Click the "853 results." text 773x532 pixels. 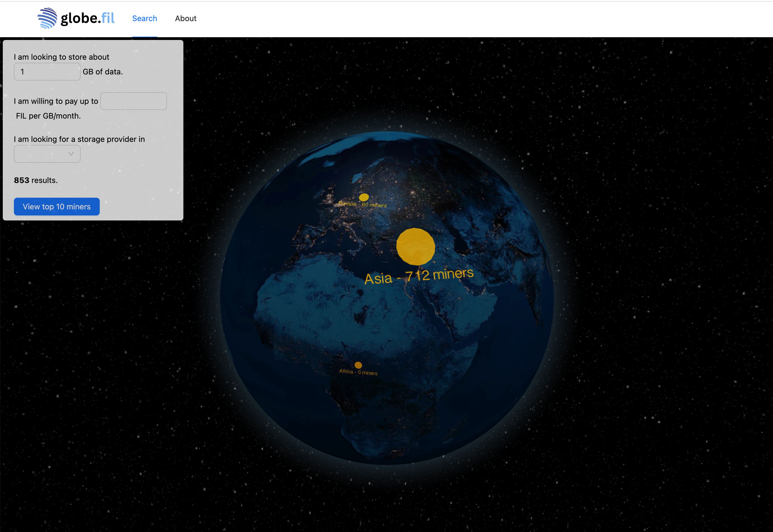36,180
